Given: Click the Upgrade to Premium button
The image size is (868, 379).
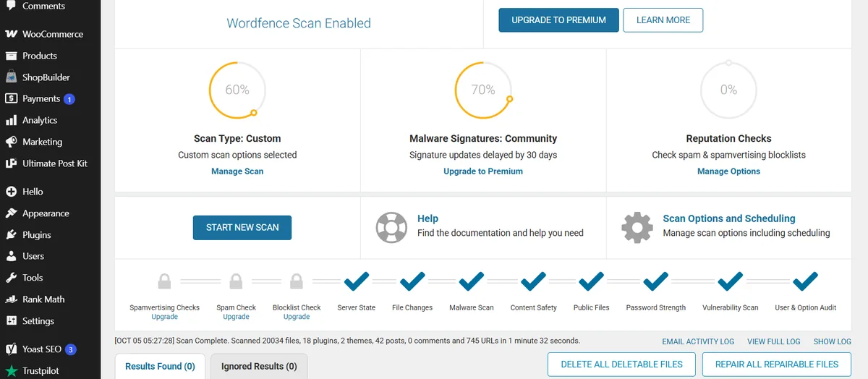Looking at the screenshot, I should pos(558,20).
